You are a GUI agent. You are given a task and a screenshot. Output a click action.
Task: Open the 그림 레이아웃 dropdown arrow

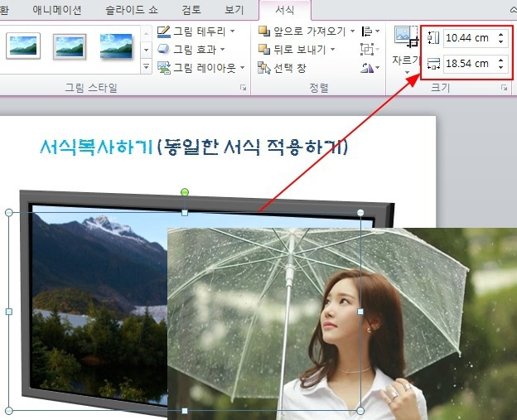pos(242,68)
